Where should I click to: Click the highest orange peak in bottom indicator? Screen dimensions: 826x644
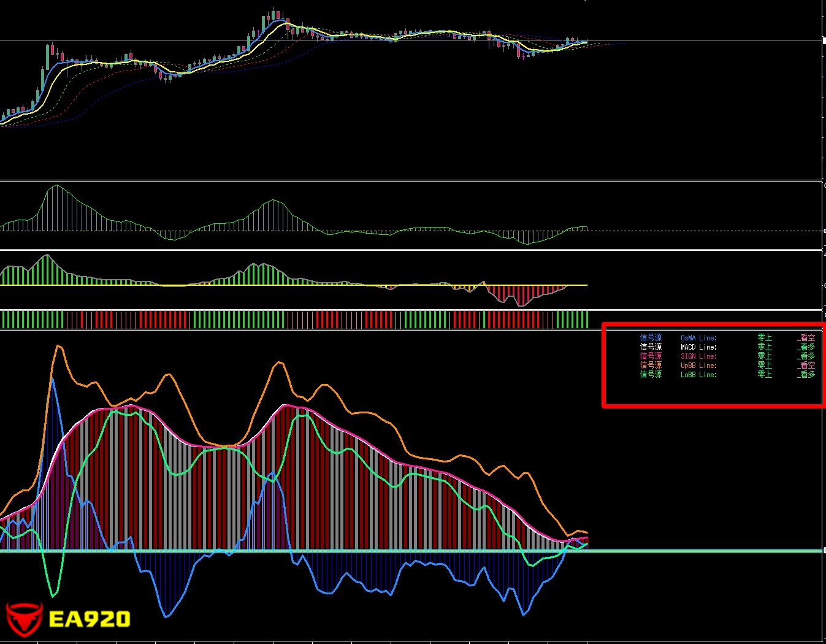click(59, 347)
